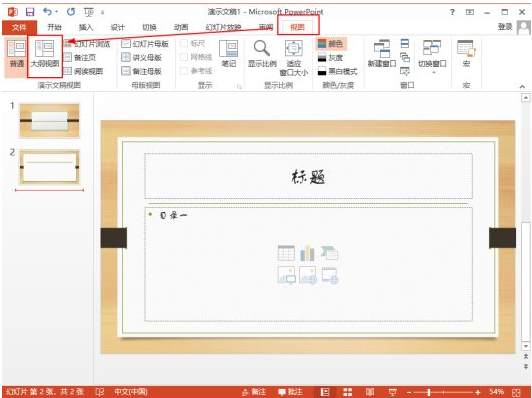Expand the 切换窗口 switch windows dropdown
This screenshot has width=532, height=398.
click(x=432, y=58)
